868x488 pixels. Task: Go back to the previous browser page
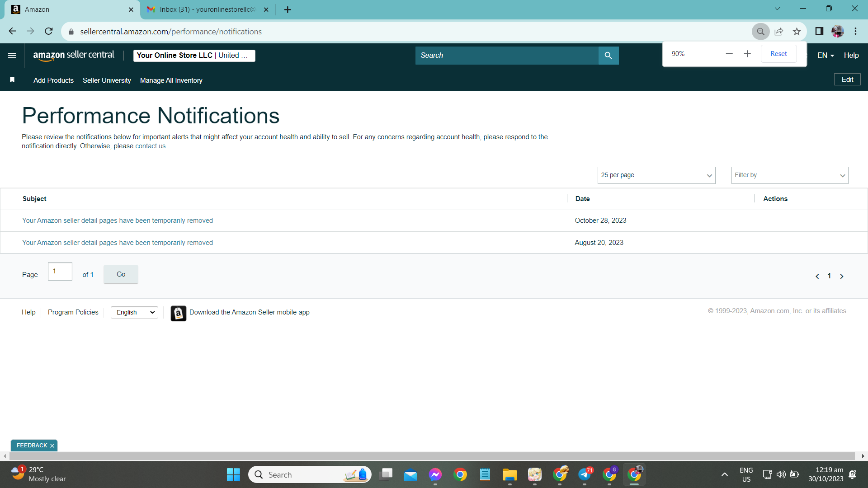(x=12, y=31)
